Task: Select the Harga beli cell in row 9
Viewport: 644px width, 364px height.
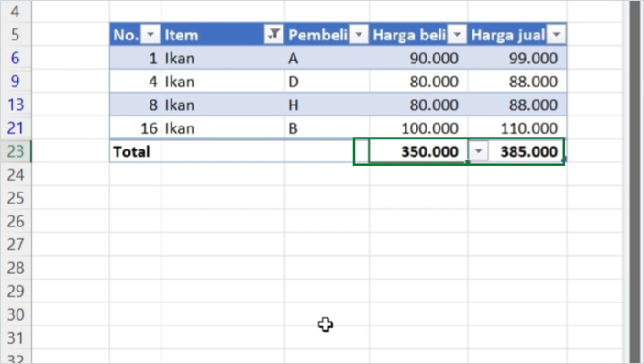Action: point(418,82)
